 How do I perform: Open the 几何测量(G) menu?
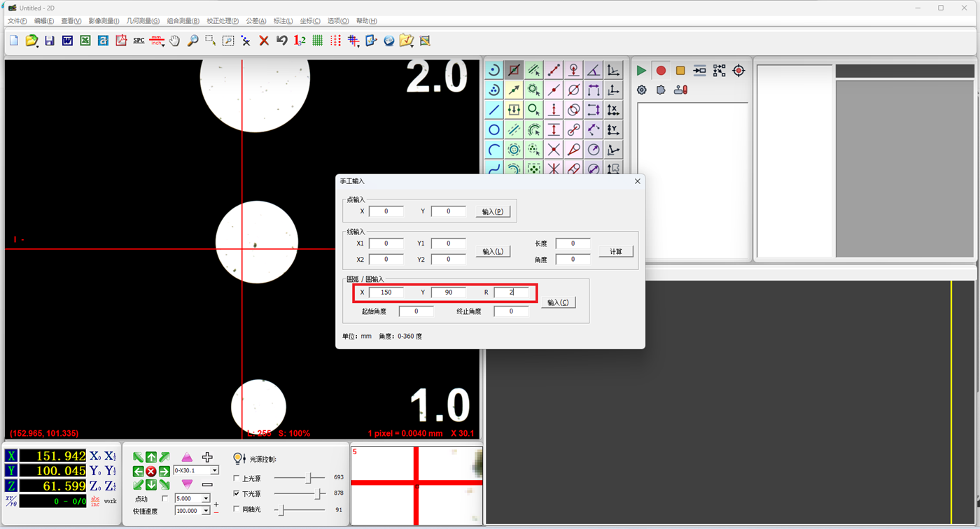(143, 21)
